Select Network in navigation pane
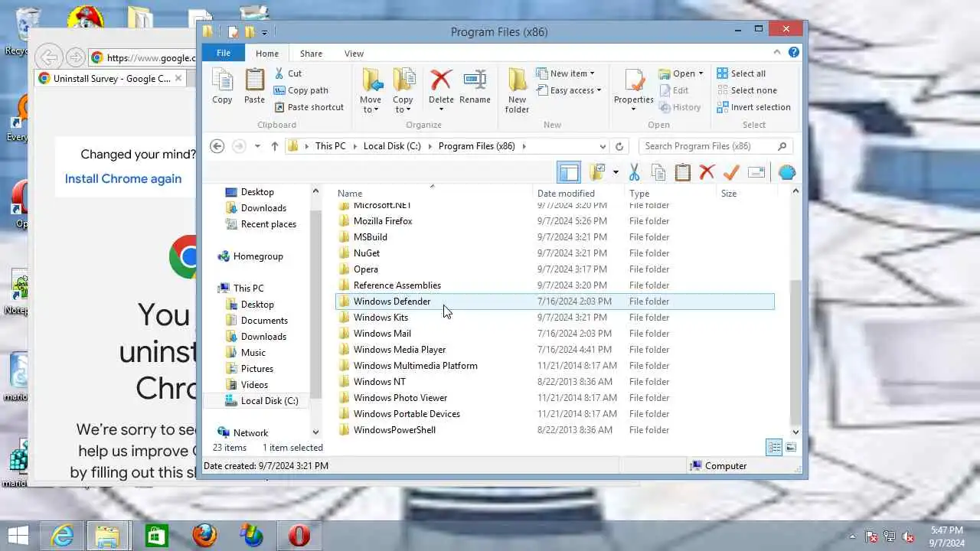980x551 pixels. [x=250, y=433]
